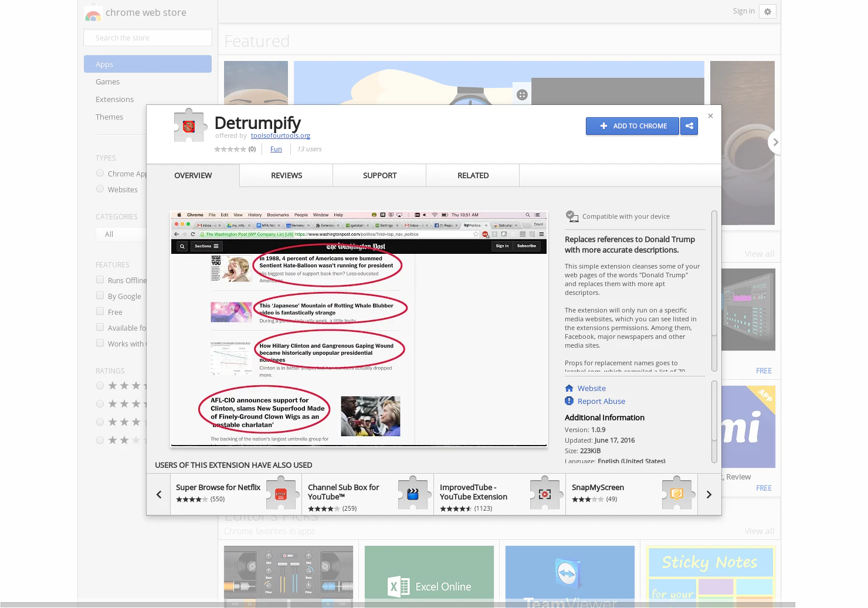The width and height of the screenshot is (868, 608).
Task: Click the 'Updated: June 17, 2016' text
Action: [x=599, y=440]
